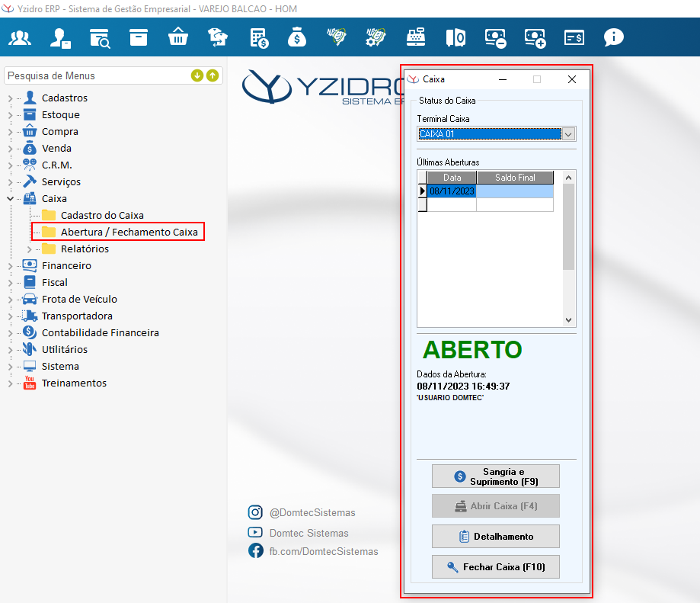The height and width of the screenshot is (603, 700).
Task: Open the ledger book toolbar icon
Action: pyautogui.click(x=455, y=37)
